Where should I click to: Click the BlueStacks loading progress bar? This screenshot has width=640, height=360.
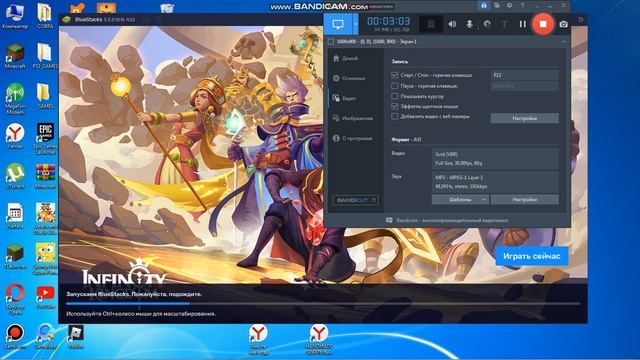click(x=322, y=304)
